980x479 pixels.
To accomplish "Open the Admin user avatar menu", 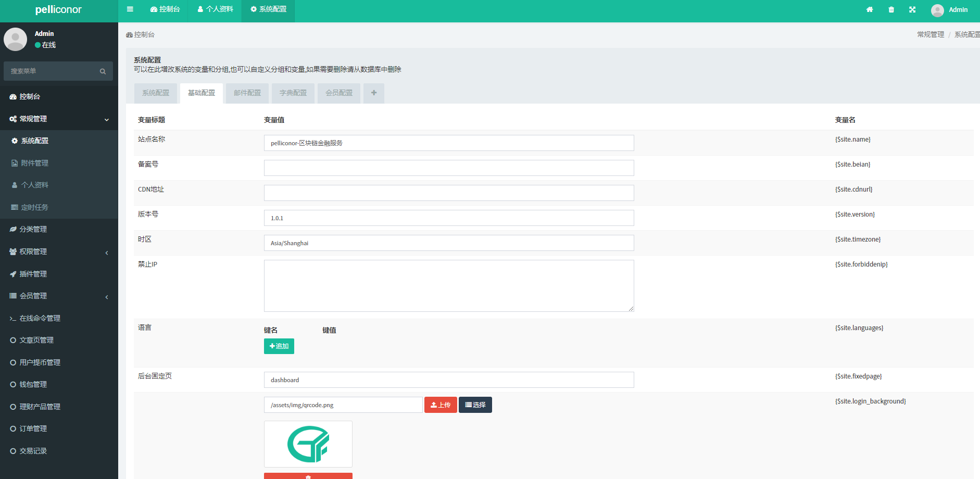I will click(950, 10).
